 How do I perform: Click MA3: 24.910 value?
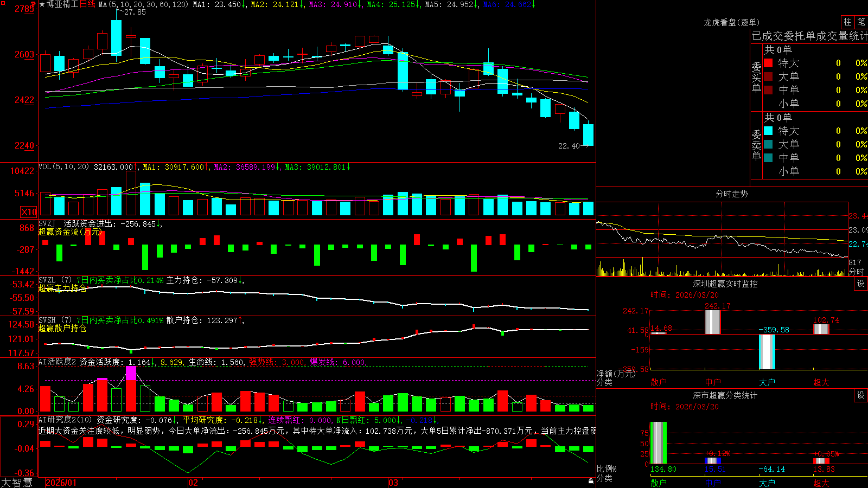[335, 4]
